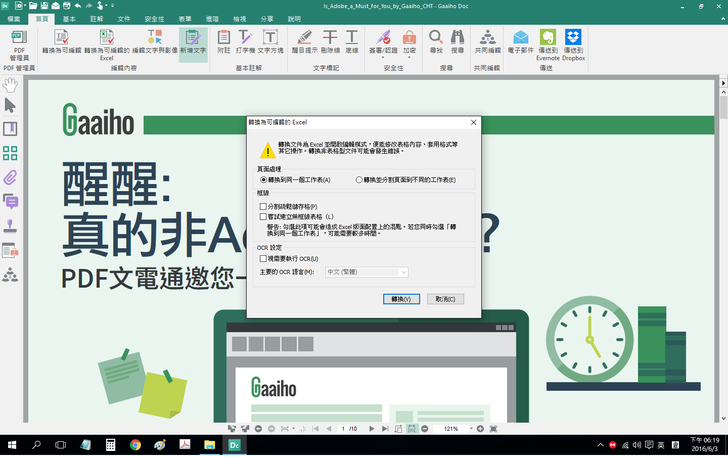The width and height of the screenshot is (728, 457).
Task: Check 視需要執行 OCR option
Action: coord(263,258)
